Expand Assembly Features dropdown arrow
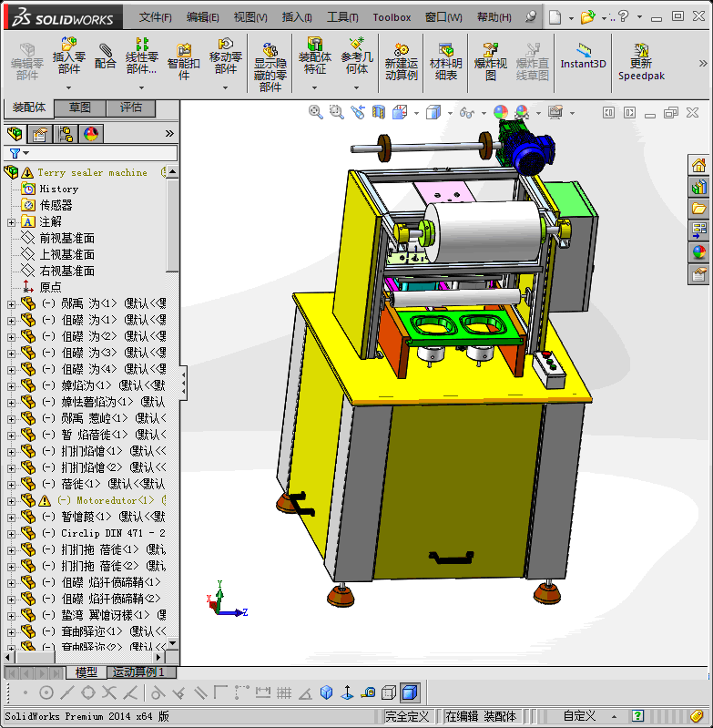This screenshot has width=713, height=728. 314,87
